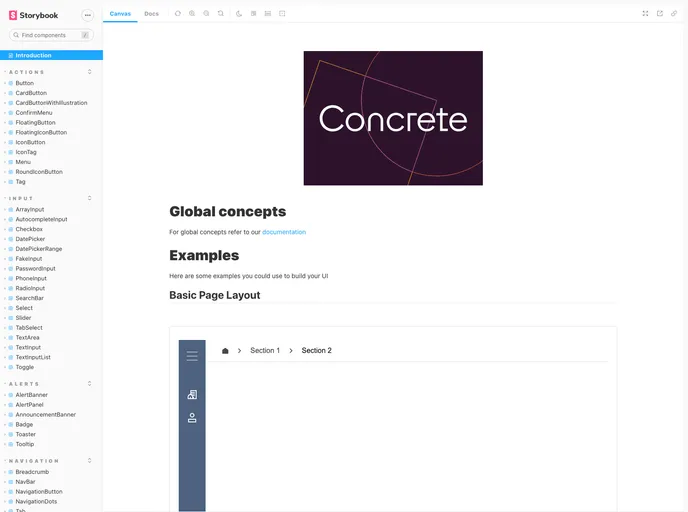Select DatePickerRange in the sidebar
Viewport: 688px width, 512px height.
click(x=39, y=249)
